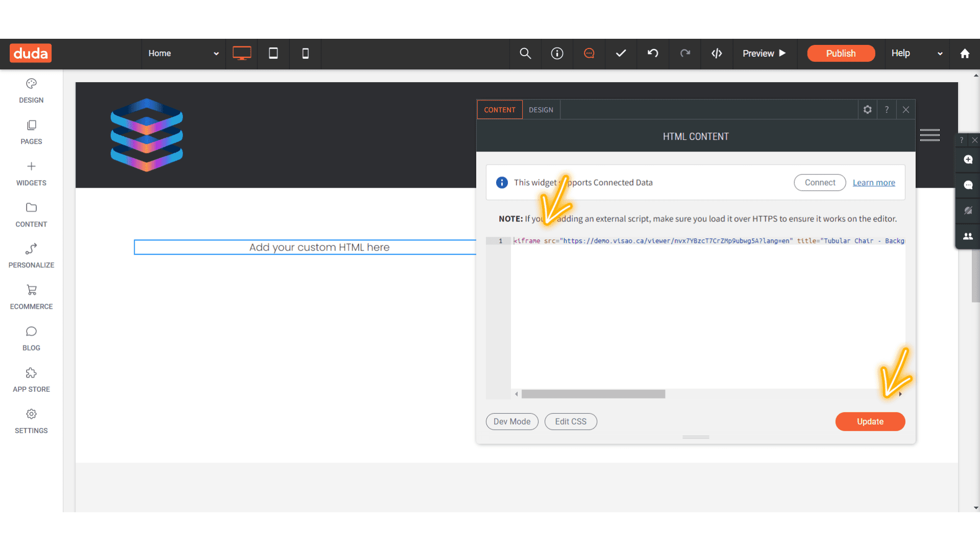Open the Ecommerce panel
980x551 pixels.
pyautogui.click(x=31, y=297)
